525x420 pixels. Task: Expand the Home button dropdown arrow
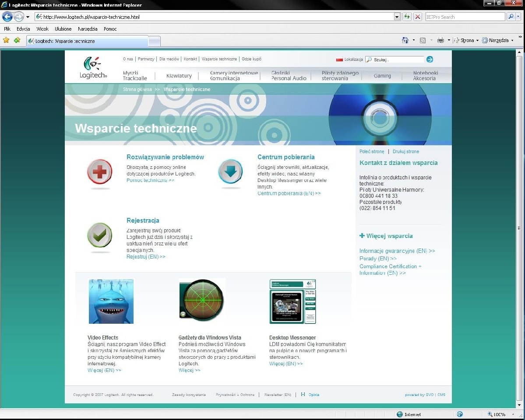[x=413, y=40]
